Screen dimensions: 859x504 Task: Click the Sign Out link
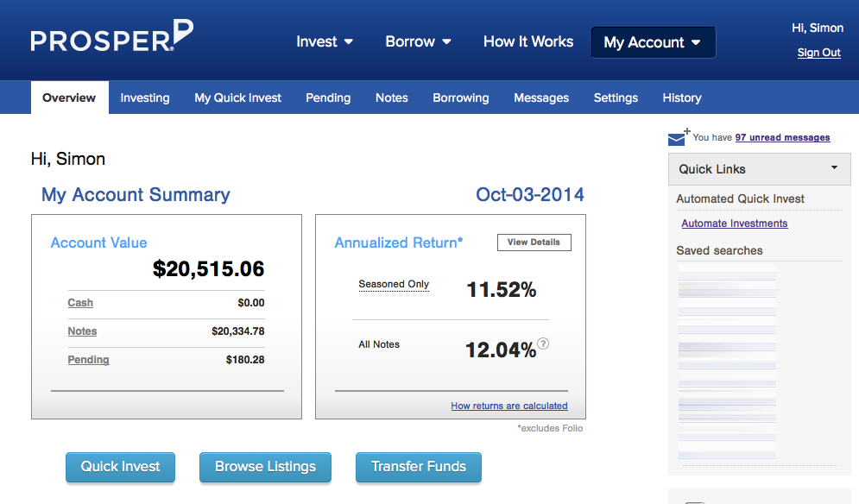tap(819, 53)
